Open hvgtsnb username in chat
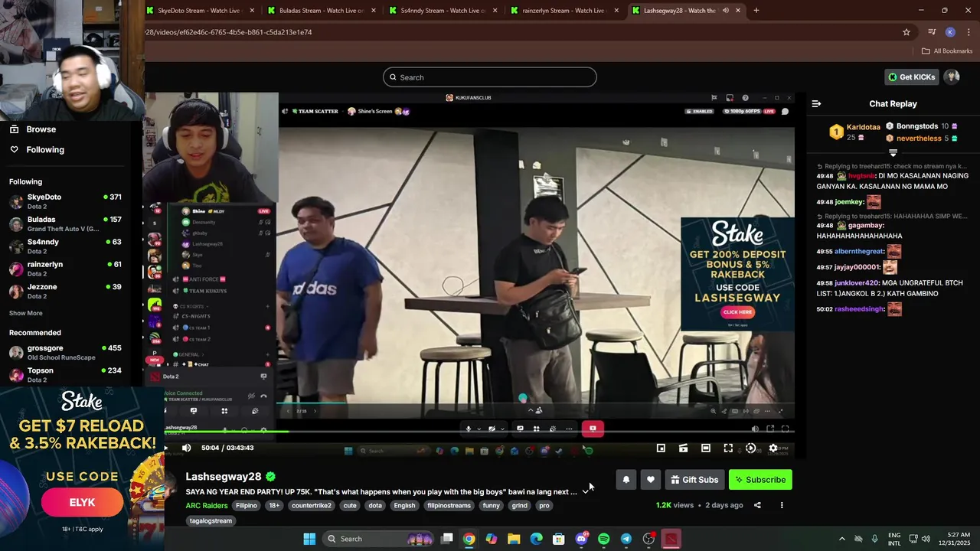Image resolution: width=980 pixels, height=551 pixels. [x=861, y=176]
